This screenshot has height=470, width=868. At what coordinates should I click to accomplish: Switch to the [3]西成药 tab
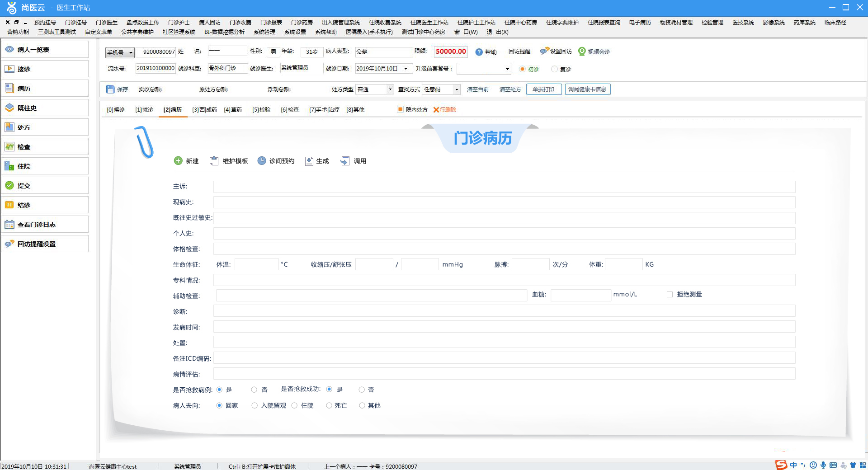point(204,110)
